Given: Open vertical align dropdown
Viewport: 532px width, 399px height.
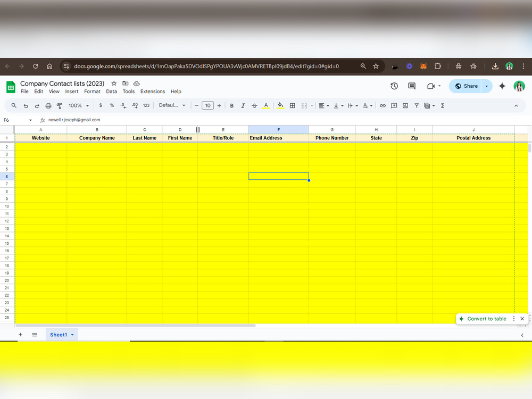Looking at the screenshot, I should [338, 106].
